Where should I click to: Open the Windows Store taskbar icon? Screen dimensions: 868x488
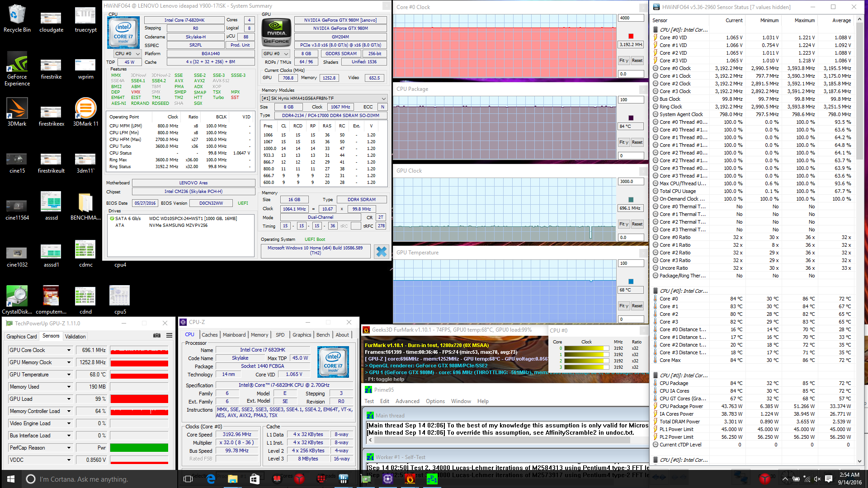(255, 479)
